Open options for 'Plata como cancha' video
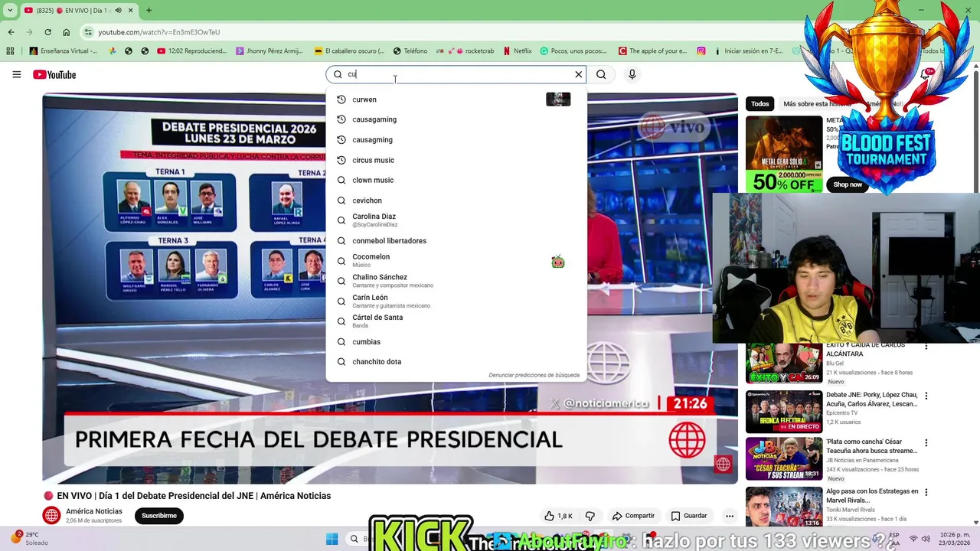980x551 pixels. tap(926, 442)
